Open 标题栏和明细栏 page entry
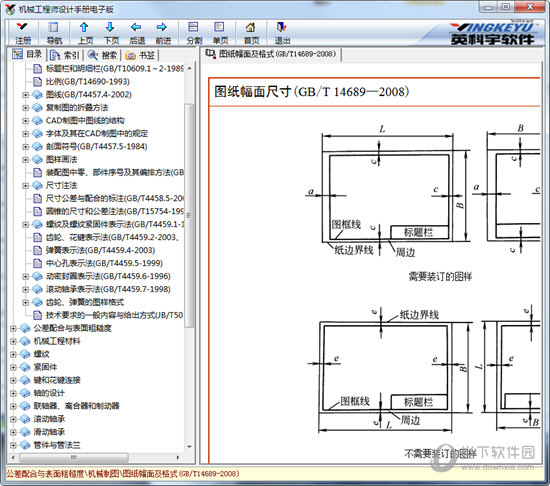This screenshot has height=486, width=550. [115, 68]
